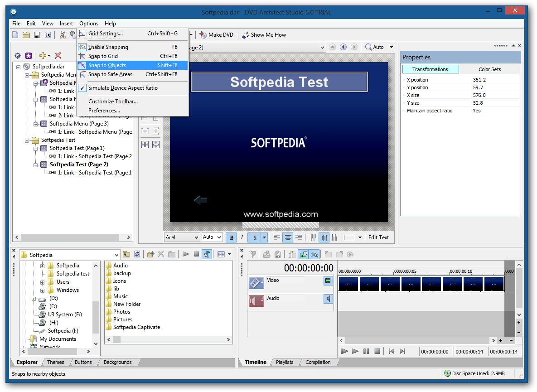Toggle Snap to Safe Areas option
The width and height of the screenshot is (537, 392).
coord(132,74)
